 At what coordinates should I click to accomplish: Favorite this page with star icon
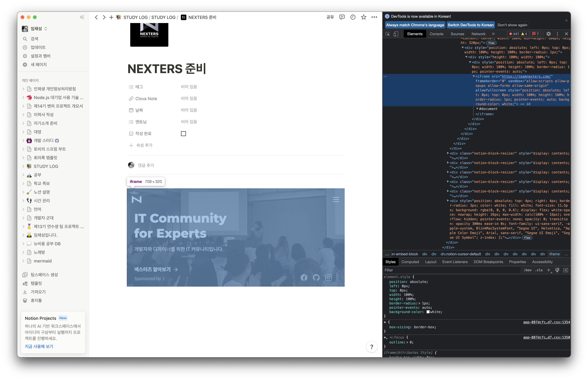click(364, 17)
